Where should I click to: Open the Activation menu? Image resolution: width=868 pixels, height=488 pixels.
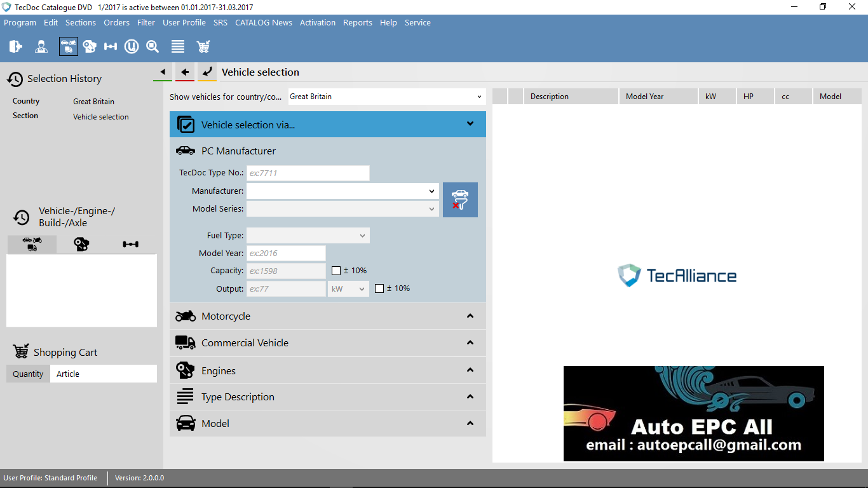click(x=318, y=22)
